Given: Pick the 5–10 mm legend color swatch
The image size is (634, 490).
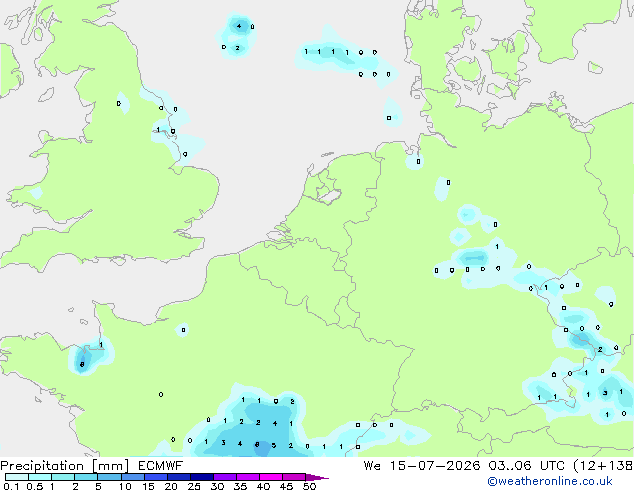Looking at the screenshot, I should [x=109, y=477].
